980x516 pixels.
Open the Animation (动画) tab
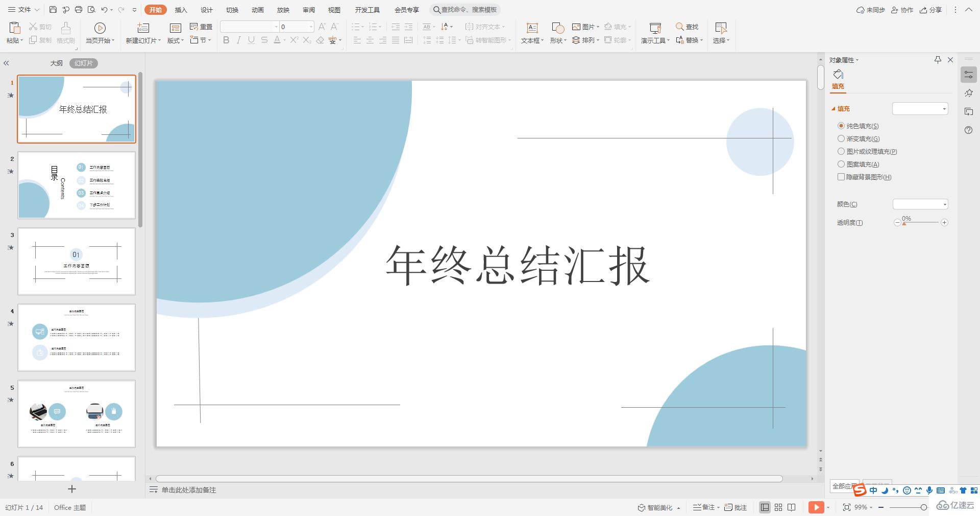(x=258, y=10)
